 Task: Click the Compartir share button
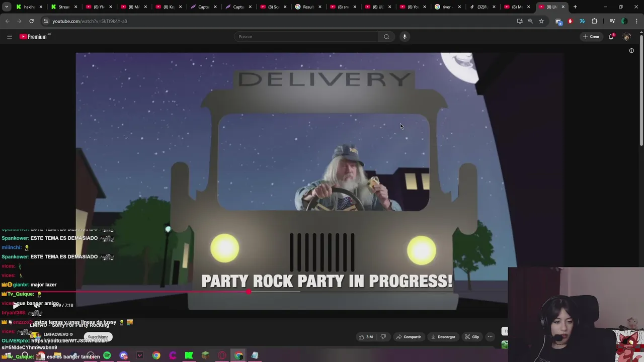point(409,337)
